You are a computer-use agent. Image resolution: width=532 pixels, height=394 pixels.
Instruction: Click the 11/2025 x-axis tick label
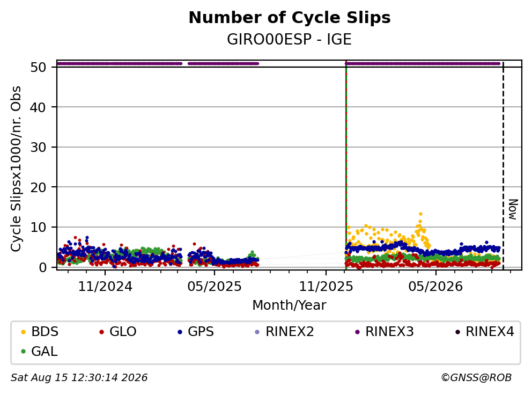326,287
